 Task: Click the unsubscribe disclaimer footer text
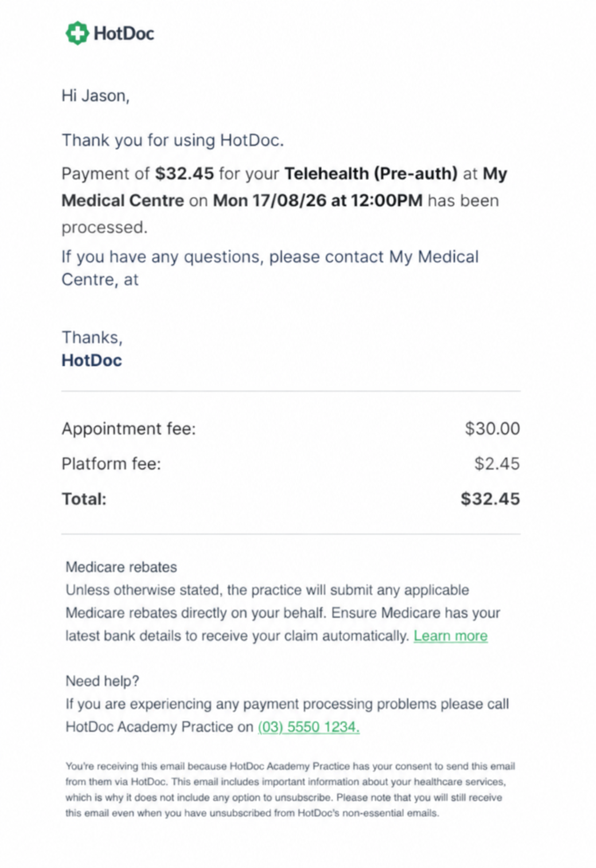pyautogui.click(x=290, y=789)
